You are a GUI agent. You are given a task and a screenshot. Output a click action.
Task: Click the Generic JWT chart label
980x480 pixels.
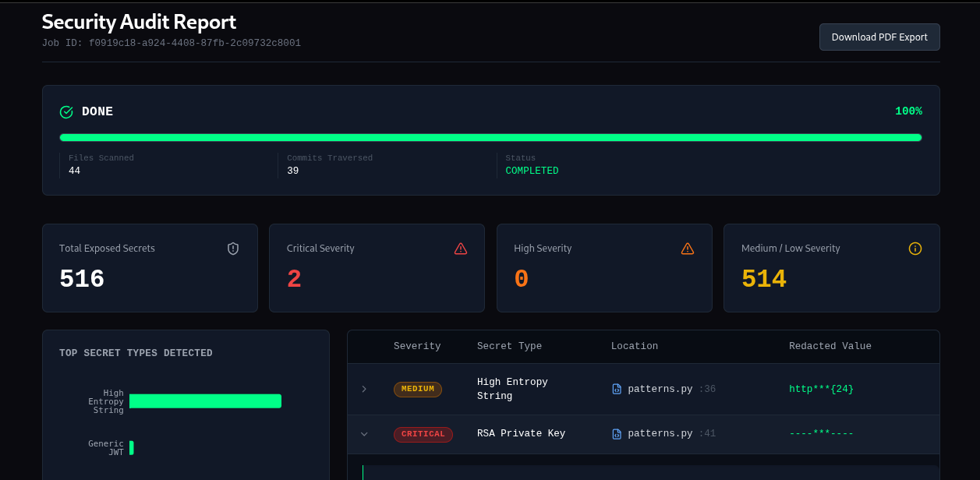106,448
